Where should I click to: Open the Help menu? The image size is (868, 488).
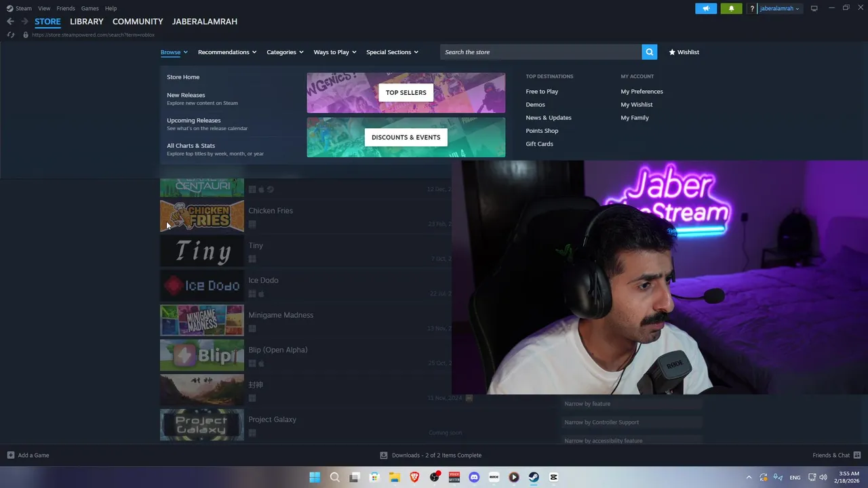tap(111, 8)
